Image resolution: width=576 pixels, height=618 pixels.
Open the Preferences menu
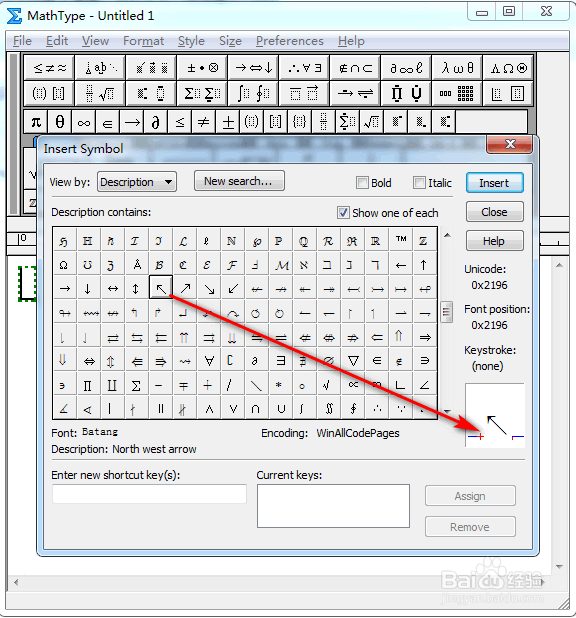pyautogui.click(x=290, y=41)
